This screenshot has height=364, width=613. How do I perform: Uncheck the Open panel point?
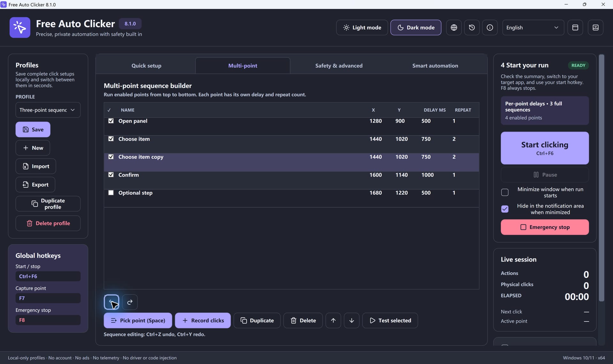click(x=111, y=121)
